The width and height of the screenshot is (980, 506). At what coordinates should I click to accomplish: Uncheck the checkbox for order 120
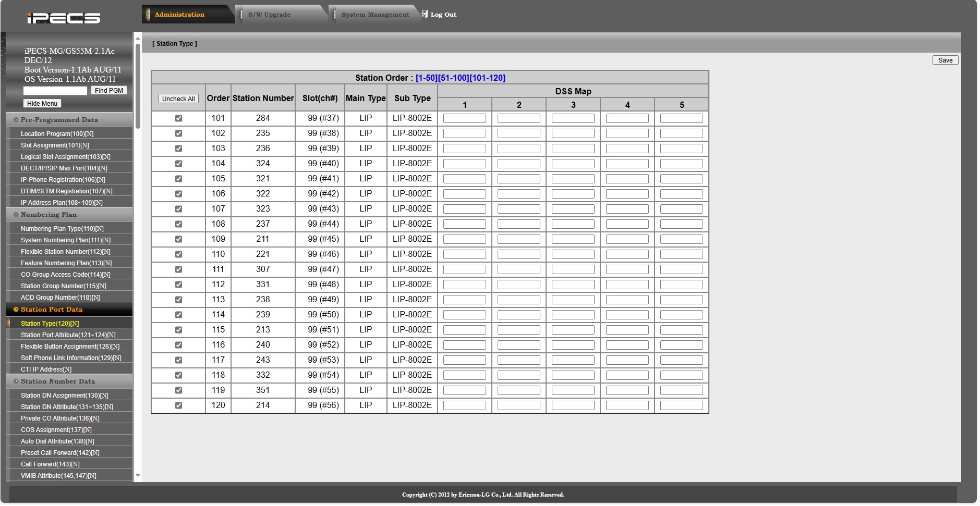click(178, 405)
